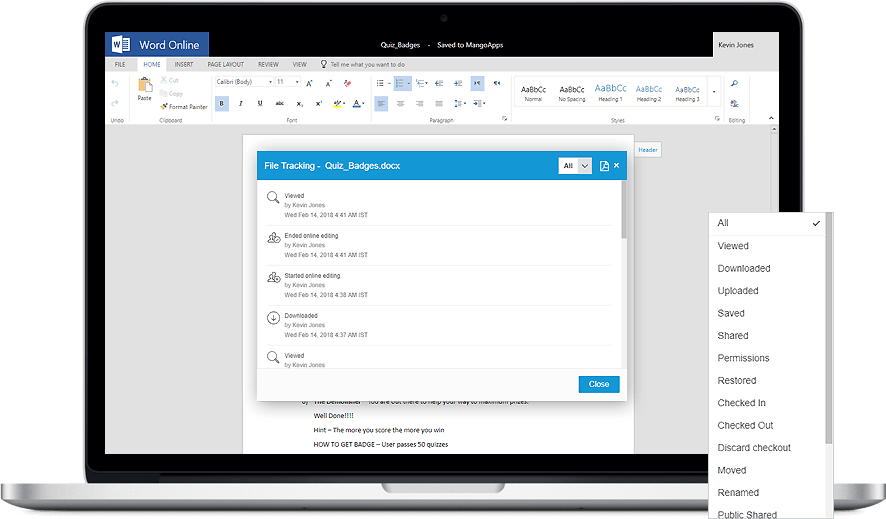Expand the bullet list dropdown arrow

389,84
